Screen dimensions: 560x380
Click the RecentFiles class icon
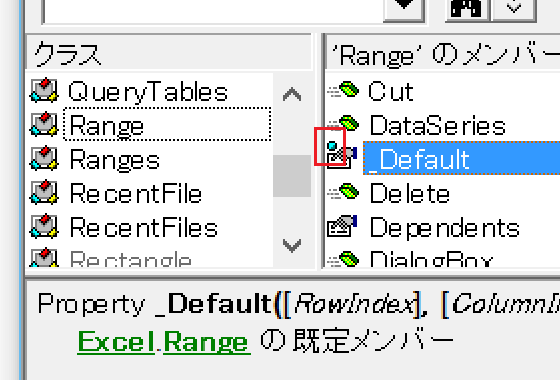(x=44, y=226)
